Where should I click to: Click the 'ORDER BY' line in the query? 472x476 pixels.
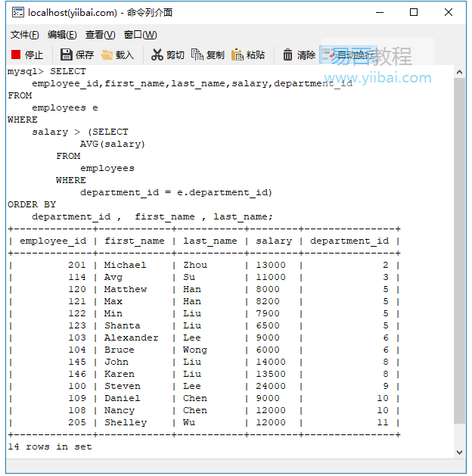click(x=32, y=204)
